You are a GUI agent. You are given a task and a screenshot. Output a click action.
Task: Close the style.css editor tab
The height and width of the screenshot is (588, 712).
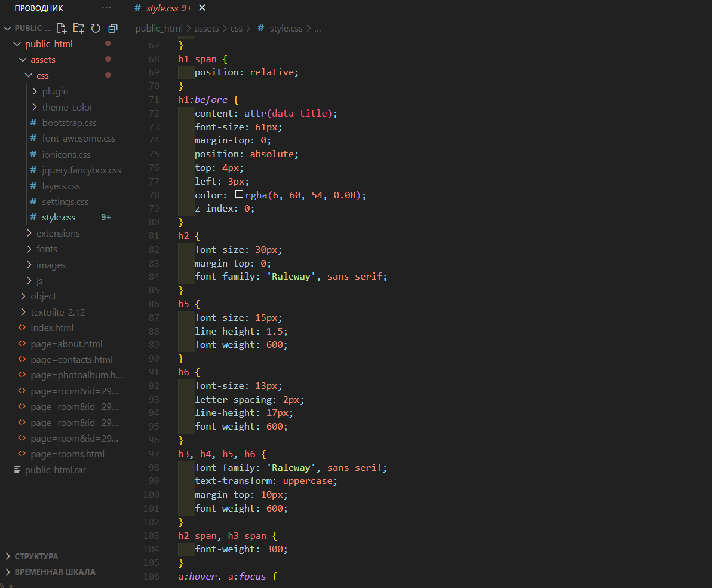202,8
